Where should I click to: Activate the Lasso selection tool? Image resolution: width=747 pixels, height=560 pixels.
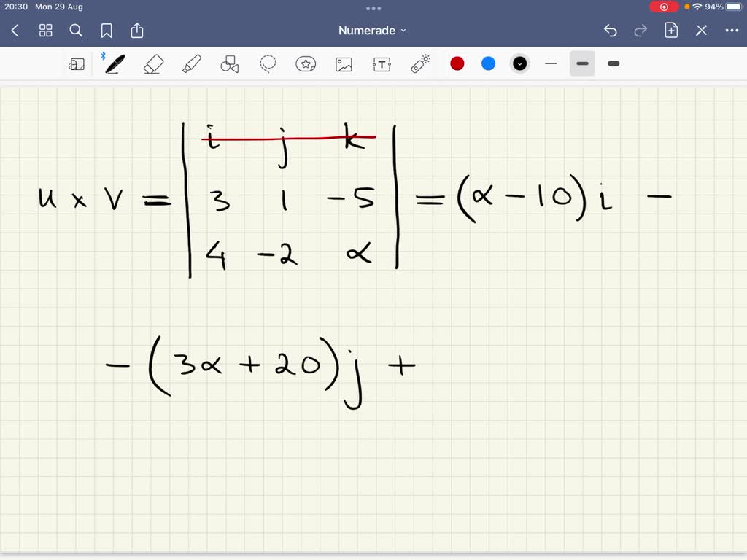pyautogui.click(x=268, y=63)
